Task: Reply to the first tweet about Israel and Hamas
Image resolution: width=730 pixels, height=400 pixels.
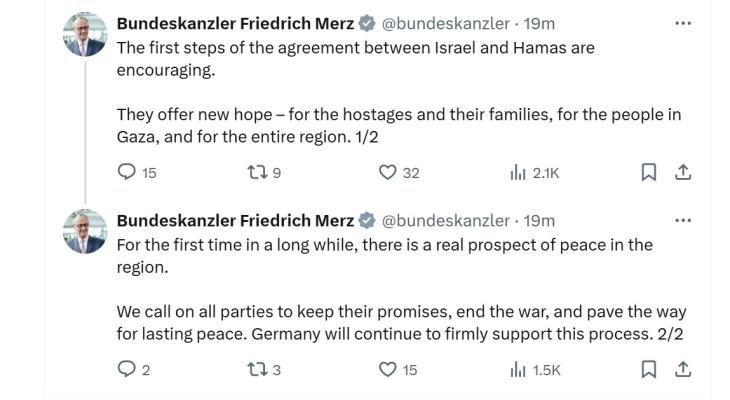Action: tap(127, 173)
